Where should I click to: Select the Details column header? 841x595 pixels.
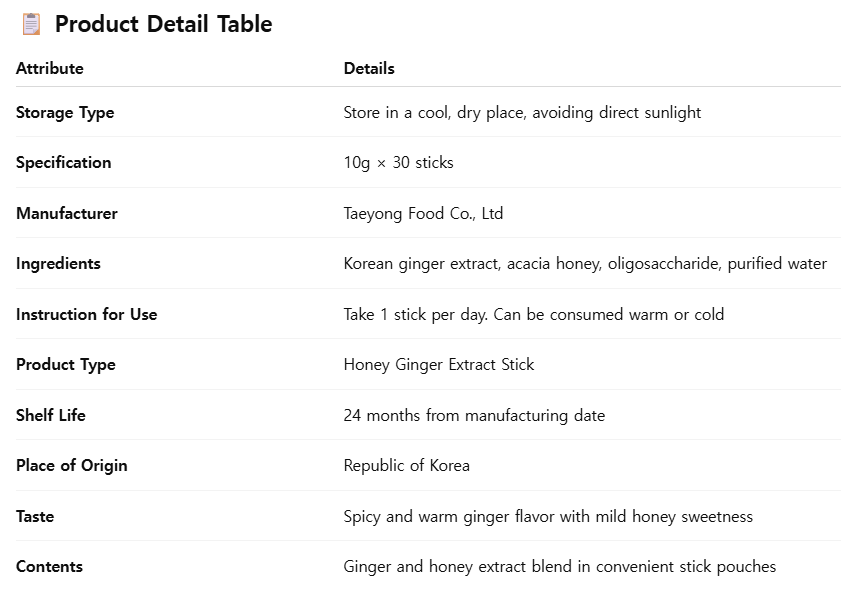point(369,68)
